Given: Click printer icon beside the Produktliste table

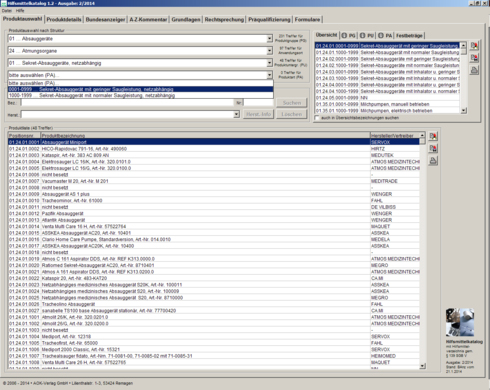Looking at the screenshot, I should point(433,161).
